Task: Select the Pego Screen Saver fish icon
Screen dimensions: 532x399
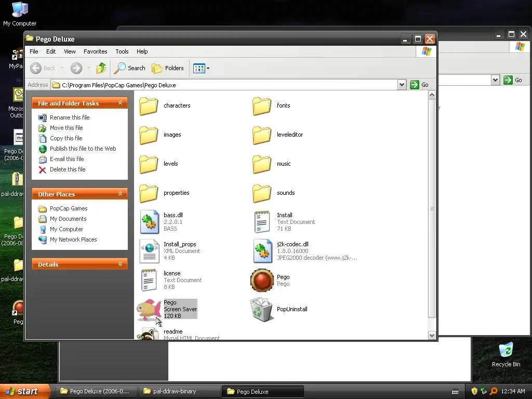Action: point(149,310)
